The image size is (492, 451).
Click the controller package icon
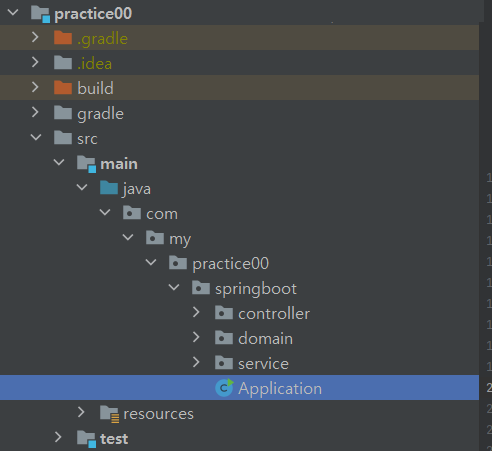click(224, 313)
